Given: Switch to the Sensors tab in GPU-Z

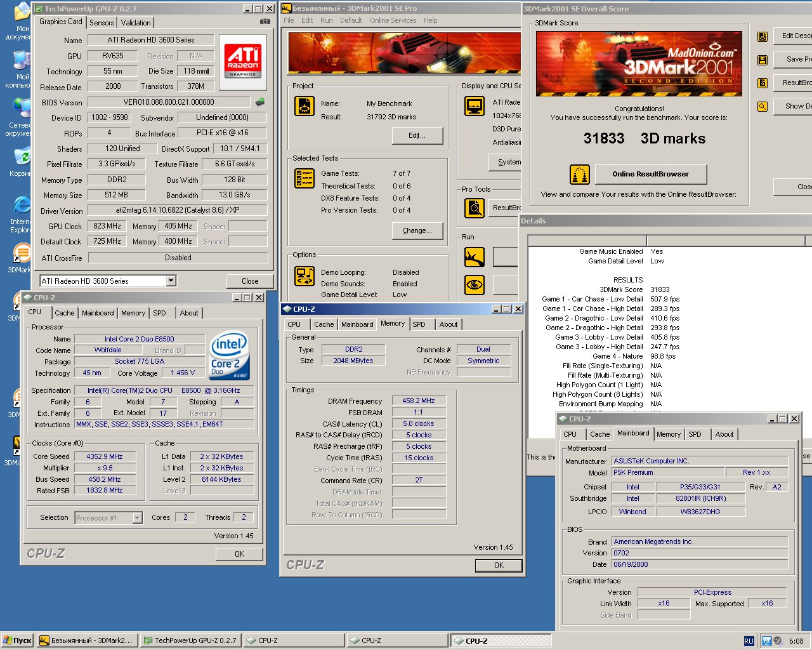Looking at the screenshot, I should pyautogui.click(x=101, y=23).
